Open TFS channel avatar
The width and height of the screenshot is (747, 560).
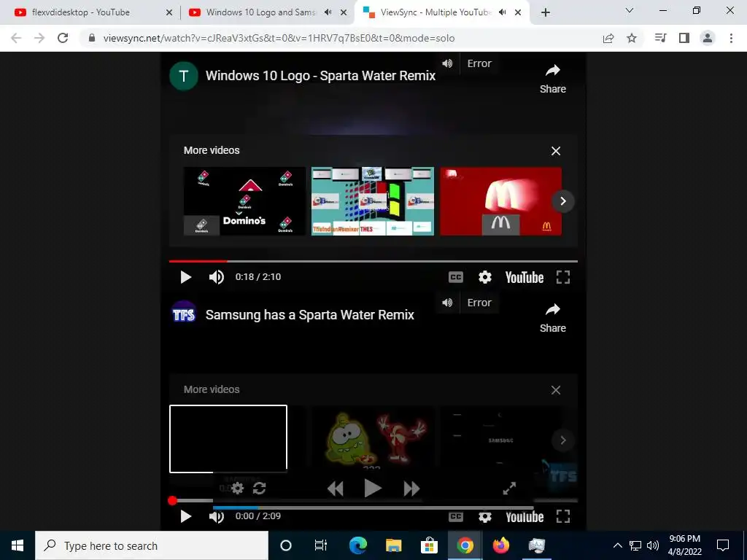184,315
